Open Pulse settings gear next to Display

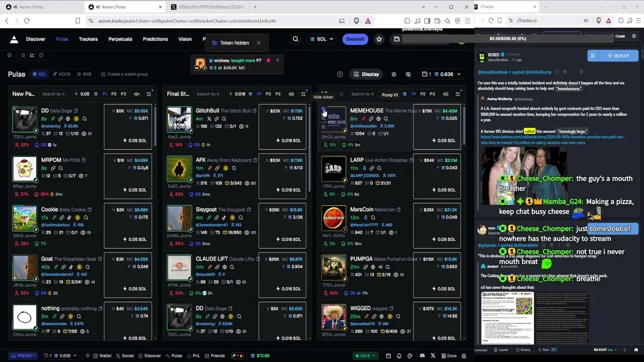(x=394, y=74)
